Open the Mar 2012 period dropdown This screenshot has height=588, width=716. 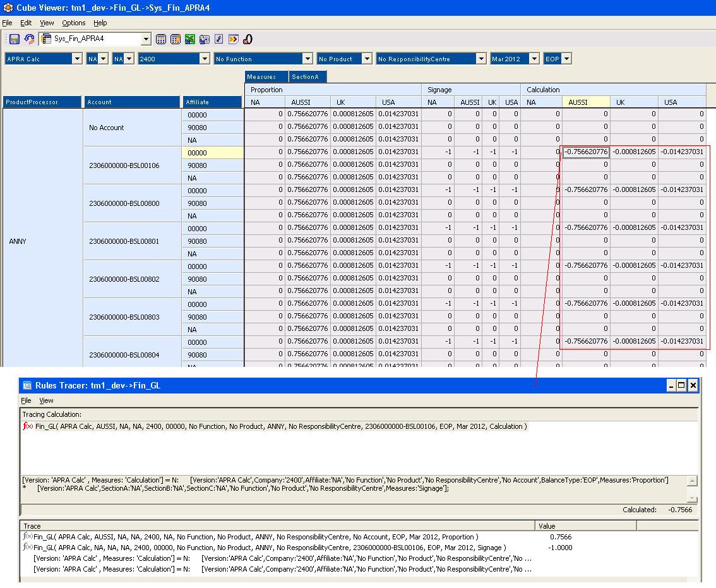tap(534, 59)
